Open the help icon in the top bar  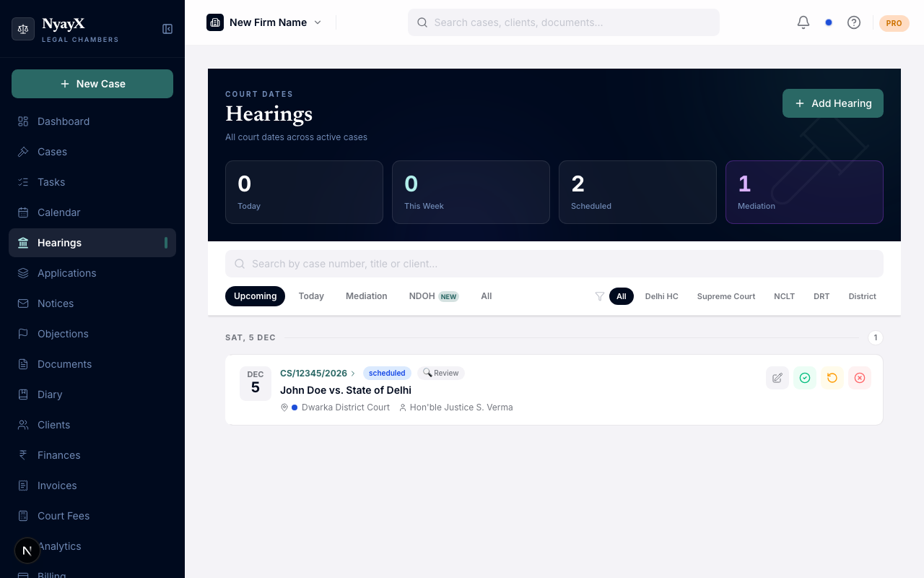(x=854, y=22)
